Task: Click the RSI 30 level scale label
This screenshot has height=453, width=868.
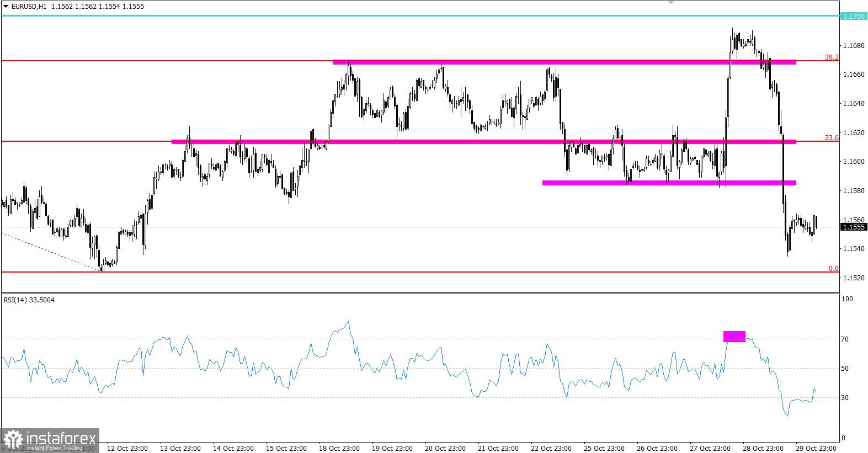Action: [x=844, y=398]
